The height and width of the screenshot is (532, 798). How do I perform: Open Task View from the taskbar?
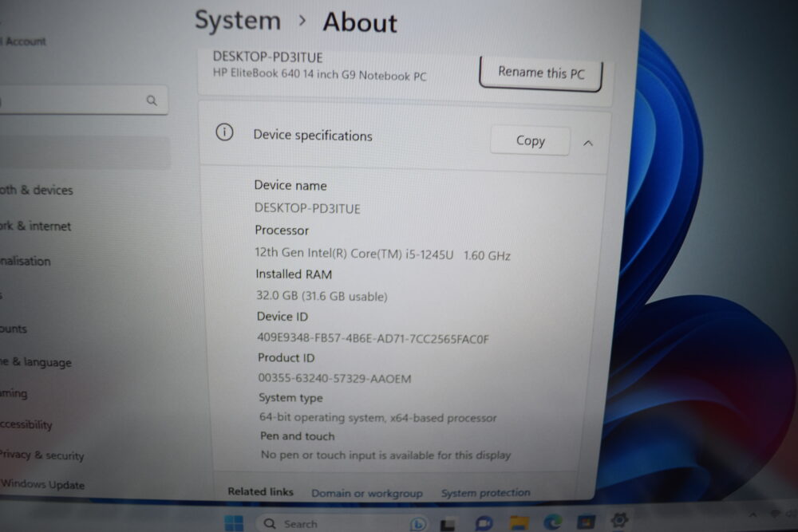pyautogui.click(x=448, y=524)
